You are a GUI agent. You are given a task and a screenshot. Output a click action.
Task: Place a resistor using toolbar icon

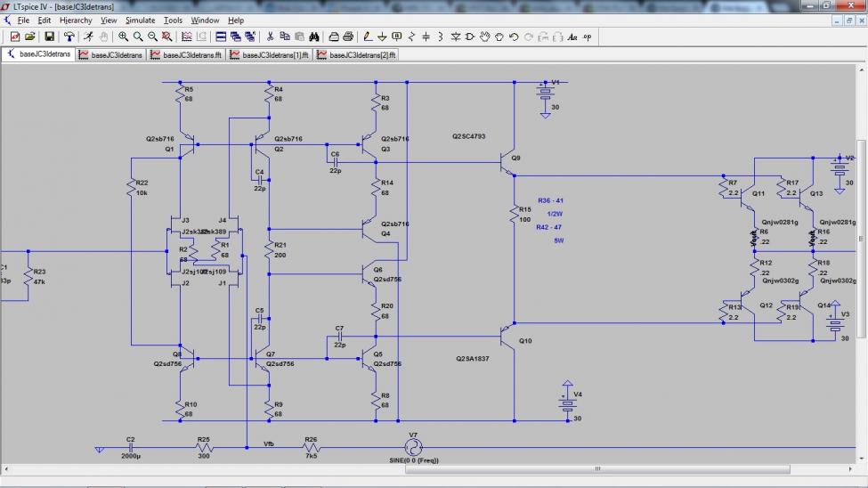(411, 37)
